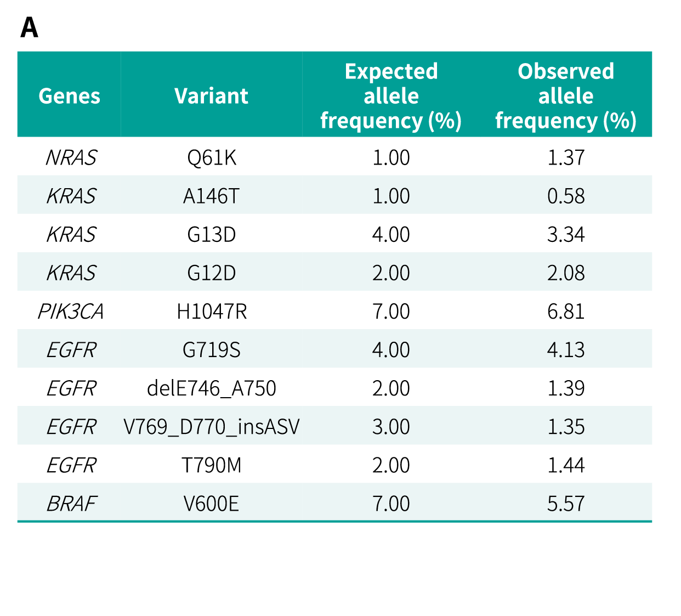
Task: Click the panel label A
Action: [29, 28]
